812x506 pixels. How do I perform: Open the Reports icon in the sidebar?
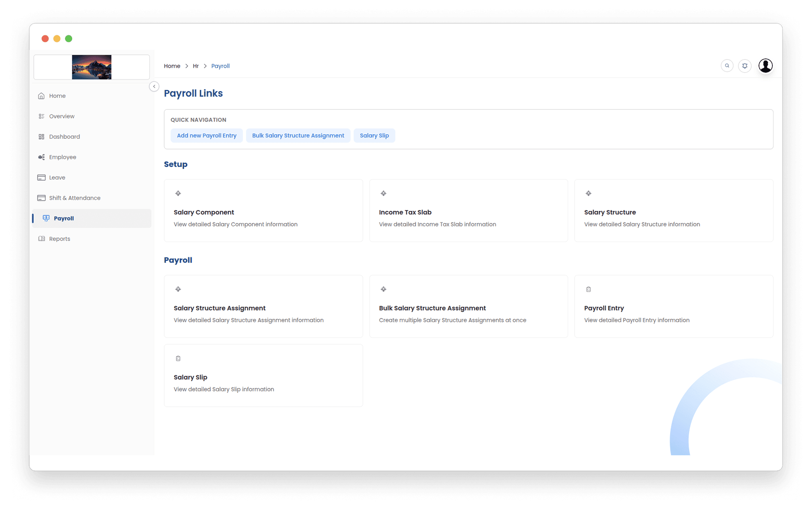[x=42, y=238]
